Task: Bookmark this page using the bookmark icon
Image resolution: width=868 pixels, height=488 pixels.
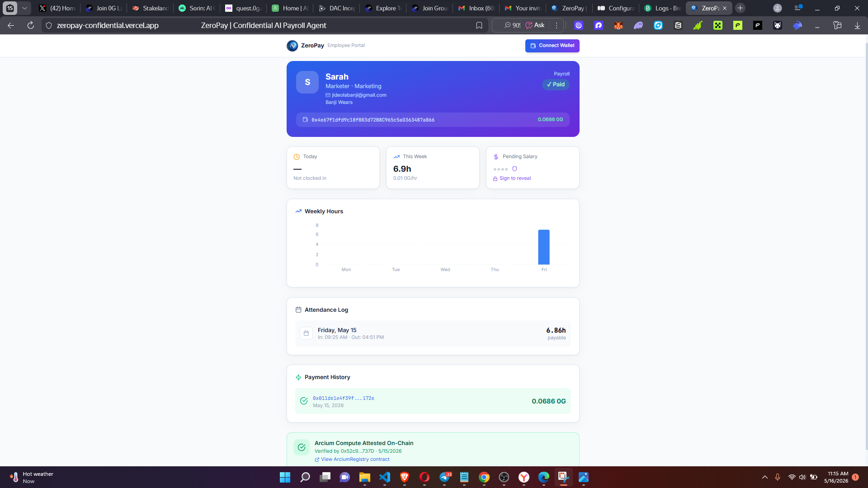Action: tap(479, 25)
